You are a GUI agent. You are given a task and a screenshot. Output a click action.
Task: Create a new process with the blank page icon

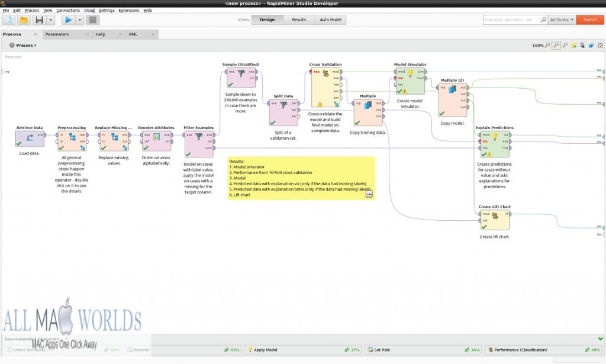click(8, 20)
